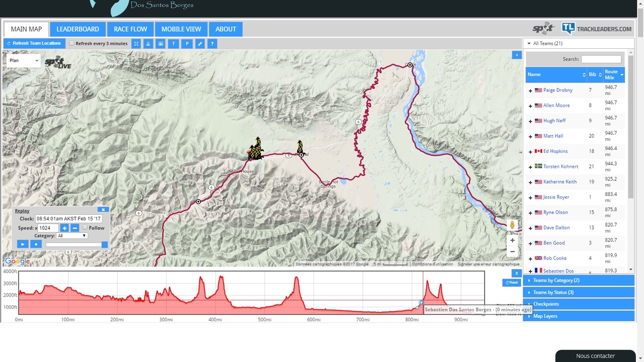Click Refresh Team Locations button
This screenshot has width=644, height=362.
[34, 43]
